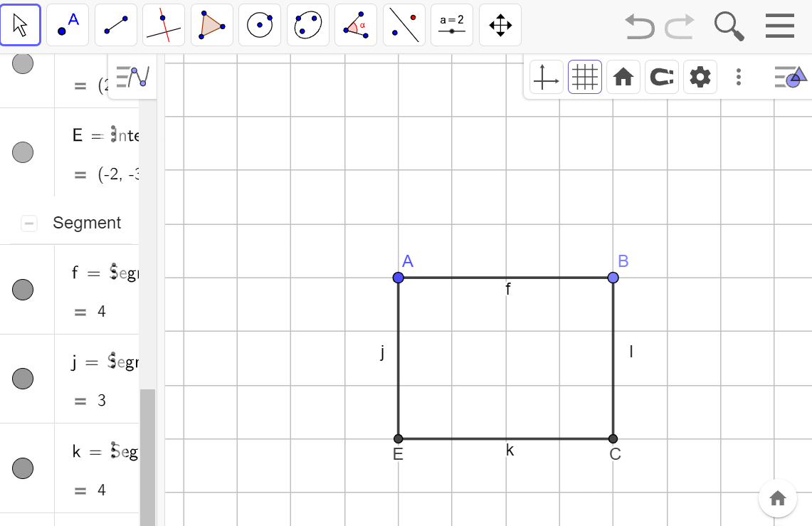Click the label f on top segment

pyautogui.click(x=508, y=289)
